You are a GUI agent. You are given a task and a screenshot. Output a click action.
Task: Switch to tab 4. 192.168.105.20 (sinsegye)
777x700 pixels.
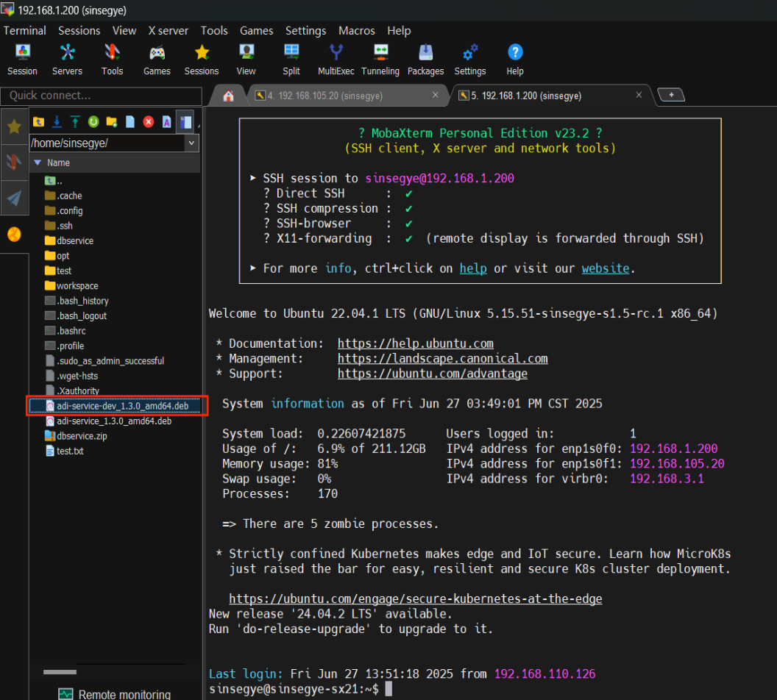coord(325,96)
